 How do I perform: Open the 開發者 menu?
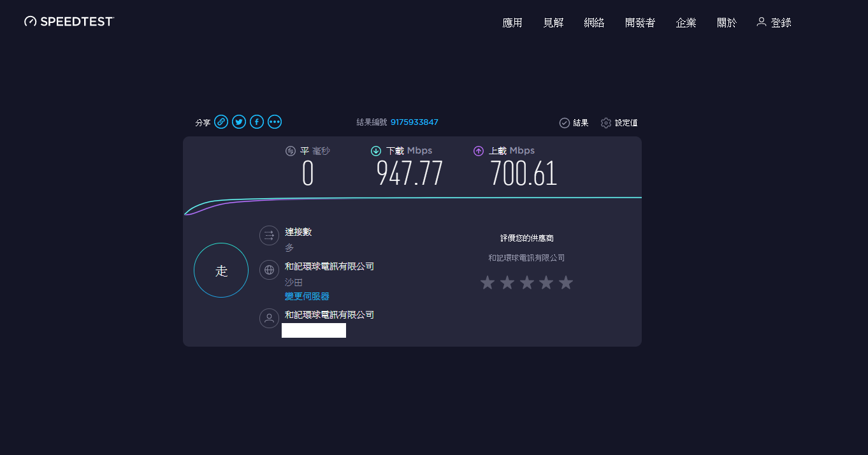[x=640, y=23]
